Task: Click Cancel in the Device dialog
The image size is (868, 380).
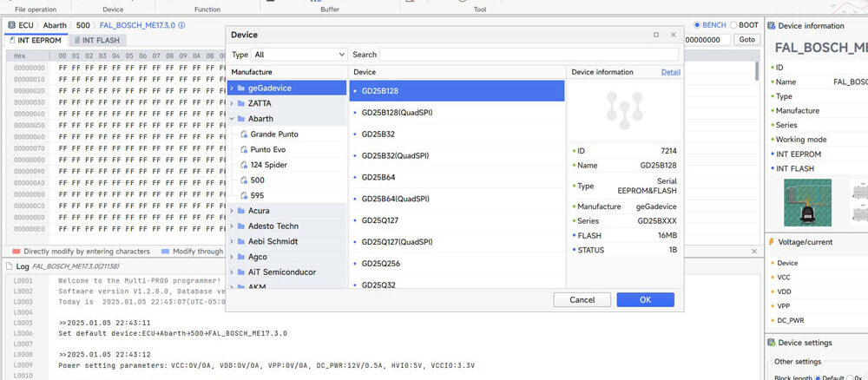Action: pyautogui.click(x=582, y=300)
